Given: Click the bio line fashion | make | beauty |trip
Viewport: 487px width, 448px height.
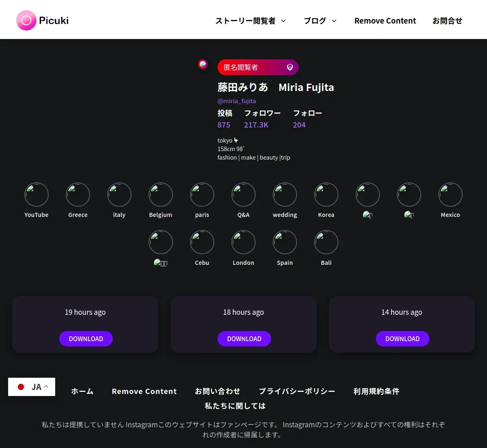Looking at the screenshot, I should pos(254,158).
